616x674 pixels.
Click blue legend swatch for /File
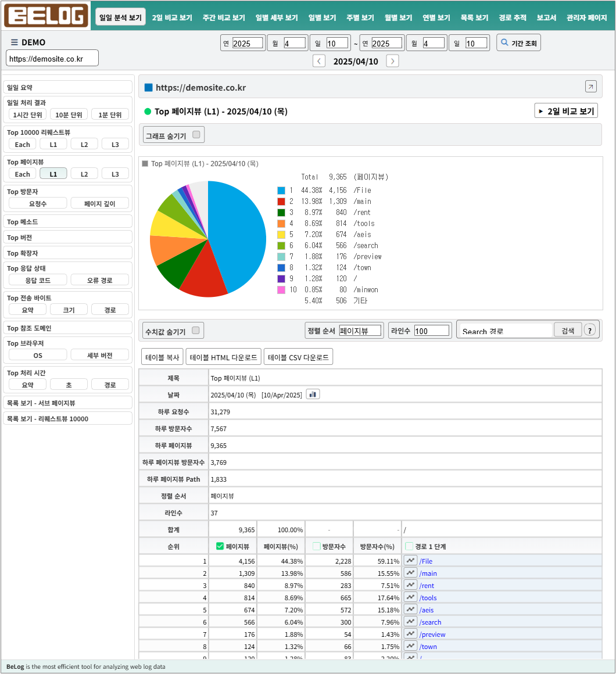point(281,191)
